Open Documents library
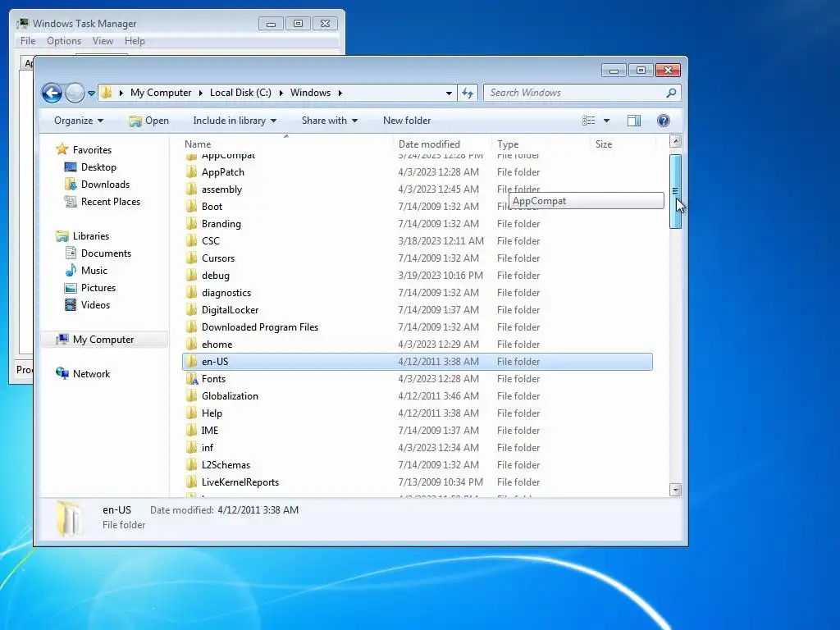 point(106,253)
